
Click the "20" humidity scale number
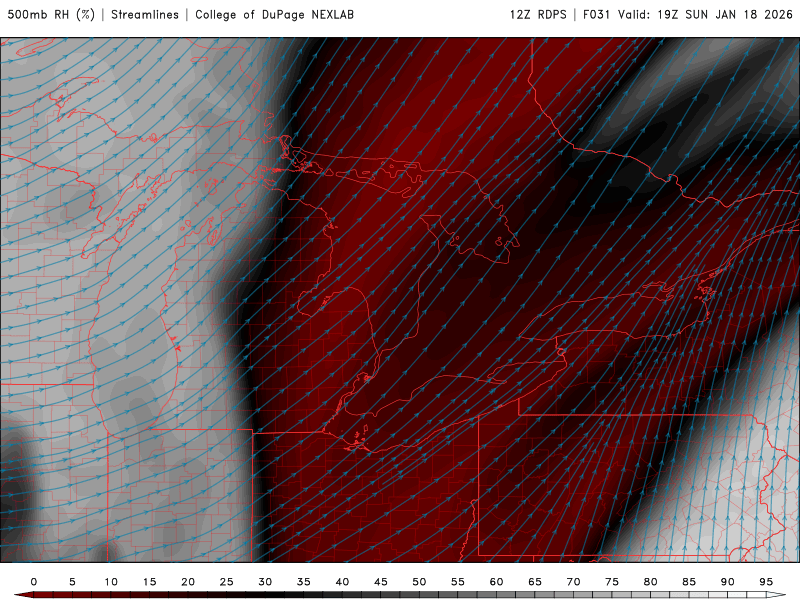[188, 582]
